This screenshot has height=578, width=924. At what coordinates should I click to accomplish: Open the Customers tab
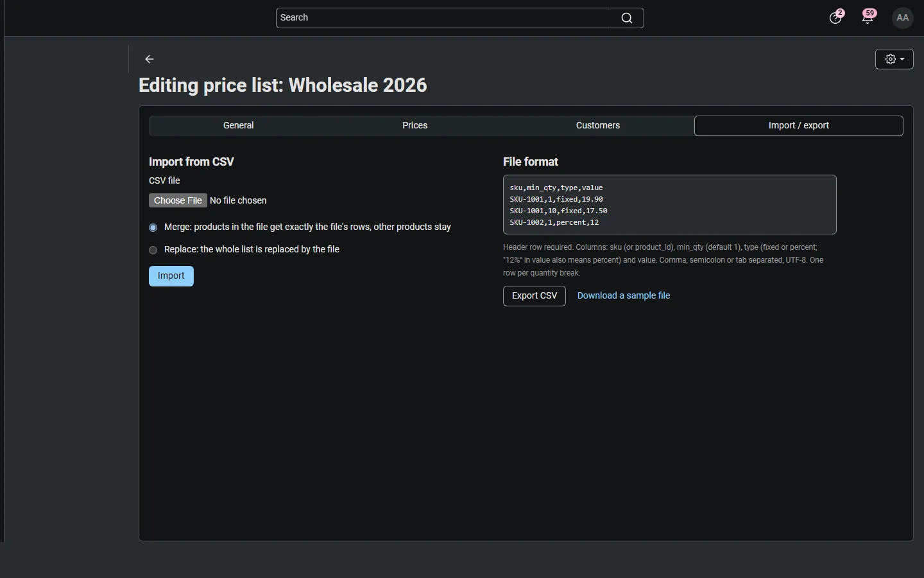point(598,126)
